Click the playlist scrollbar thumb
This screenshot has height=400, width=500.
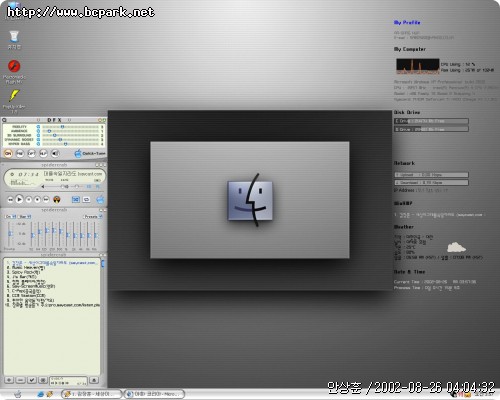(103, 264)
